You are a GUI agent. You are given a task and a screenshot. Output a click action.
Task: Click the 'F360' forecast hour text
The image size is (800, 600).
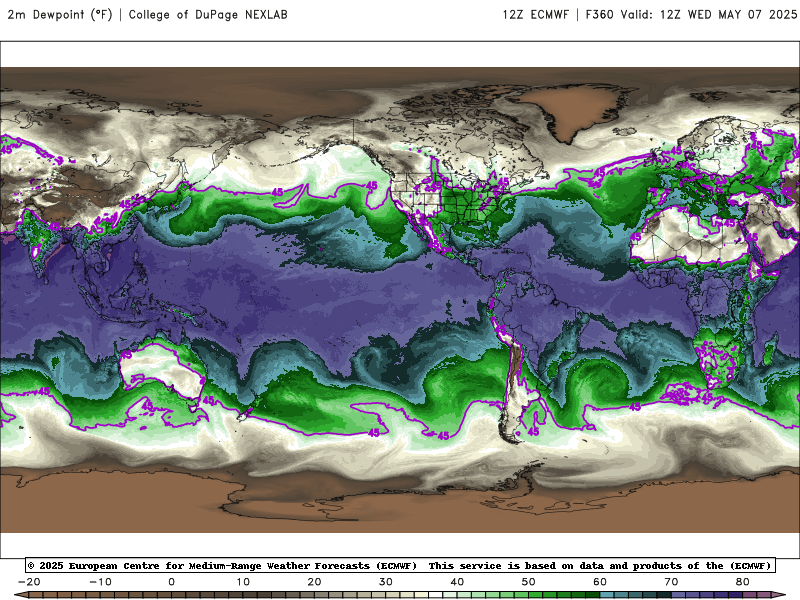599,15
